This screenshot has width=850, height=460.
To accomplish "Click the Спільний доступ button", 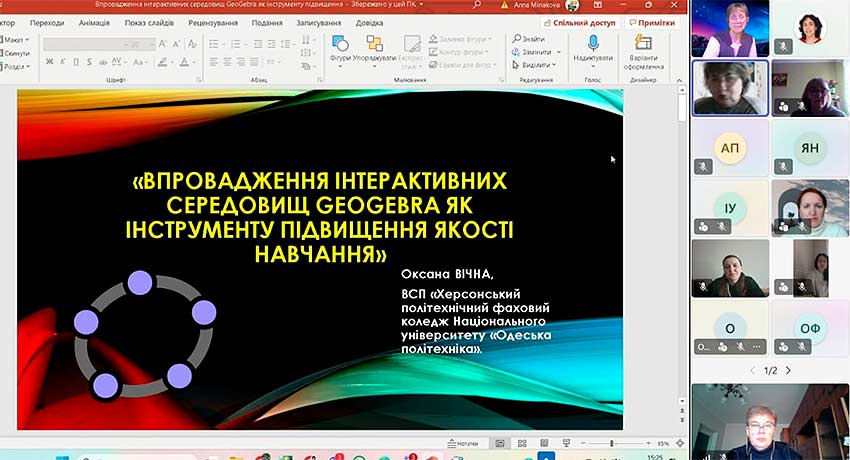I will (x=579, y=23).
